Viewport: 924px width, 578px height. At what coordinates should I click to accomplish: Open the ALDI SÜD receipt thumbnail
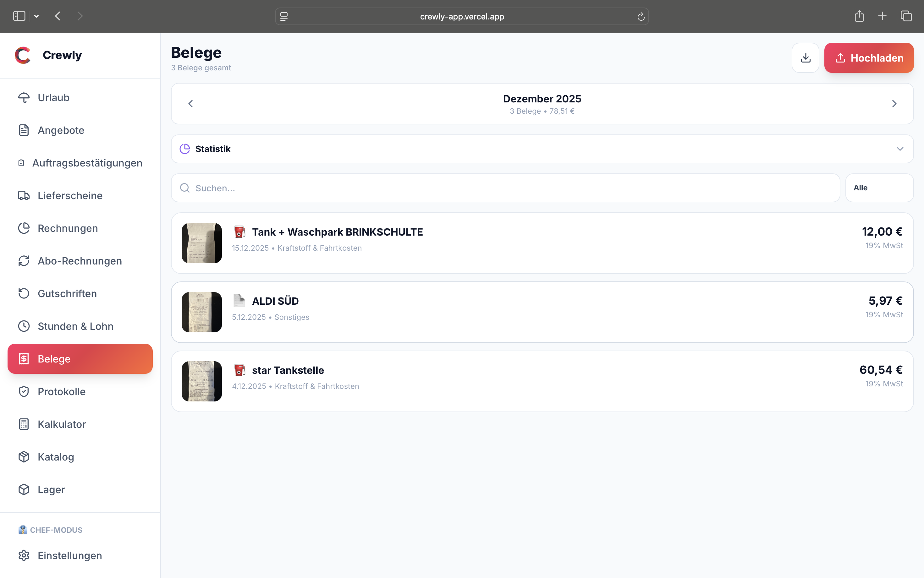(201, 312)
